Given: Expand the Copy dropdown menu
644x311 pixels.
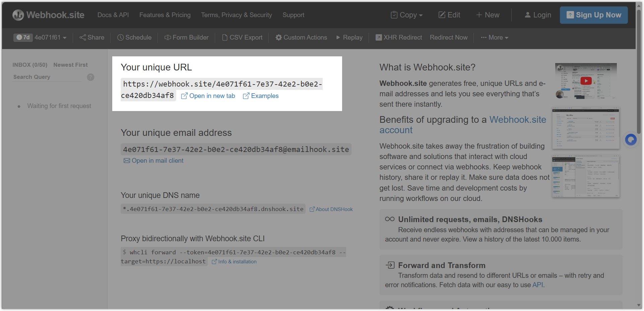Looking at the screenshot, I should 407,15.
